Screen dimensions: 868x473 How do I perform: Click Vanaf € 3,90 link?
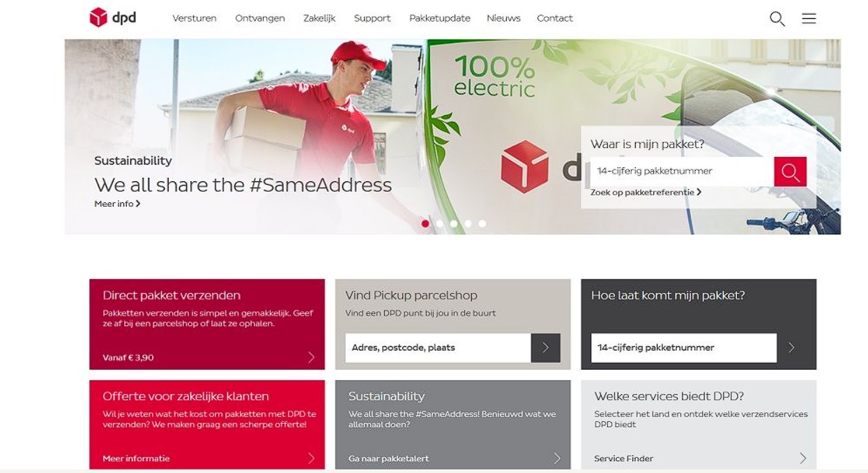128,358
